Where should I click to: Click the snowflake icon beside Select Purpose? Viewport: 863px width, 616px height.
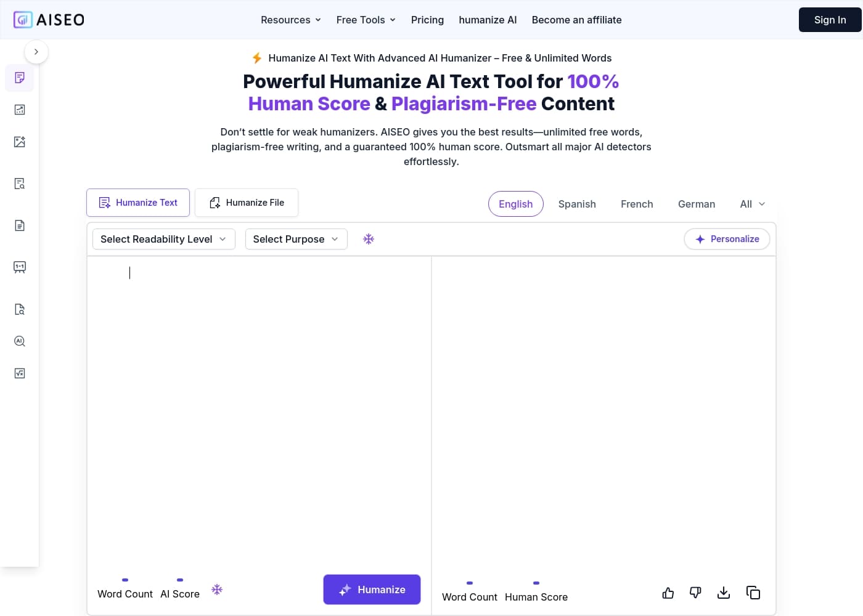coord(369,239)
